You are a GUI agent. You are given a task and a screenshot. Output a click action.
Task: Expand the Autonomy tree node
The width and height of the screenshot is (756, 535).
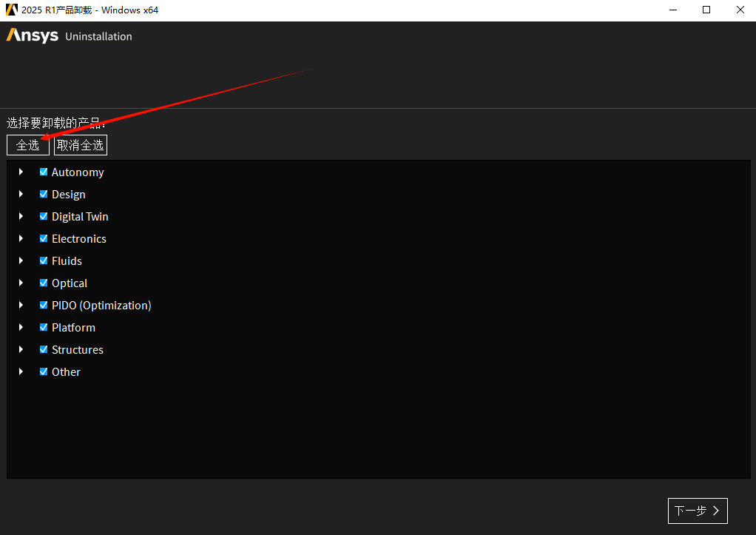[x=21, y=172]
